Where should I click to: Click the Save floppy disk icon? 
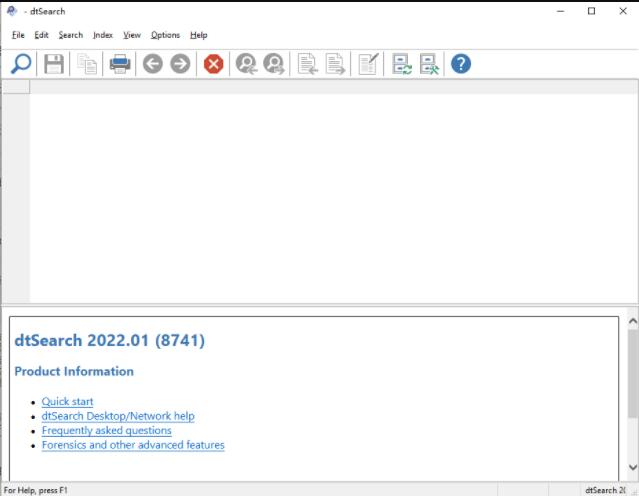54,64
